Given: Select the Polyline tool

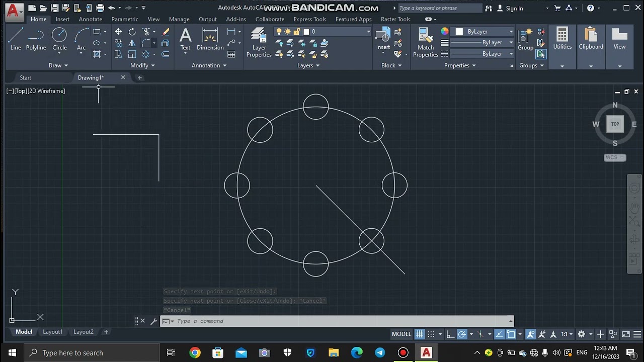Looking at the screenshot, I should [x=36, y=39].
